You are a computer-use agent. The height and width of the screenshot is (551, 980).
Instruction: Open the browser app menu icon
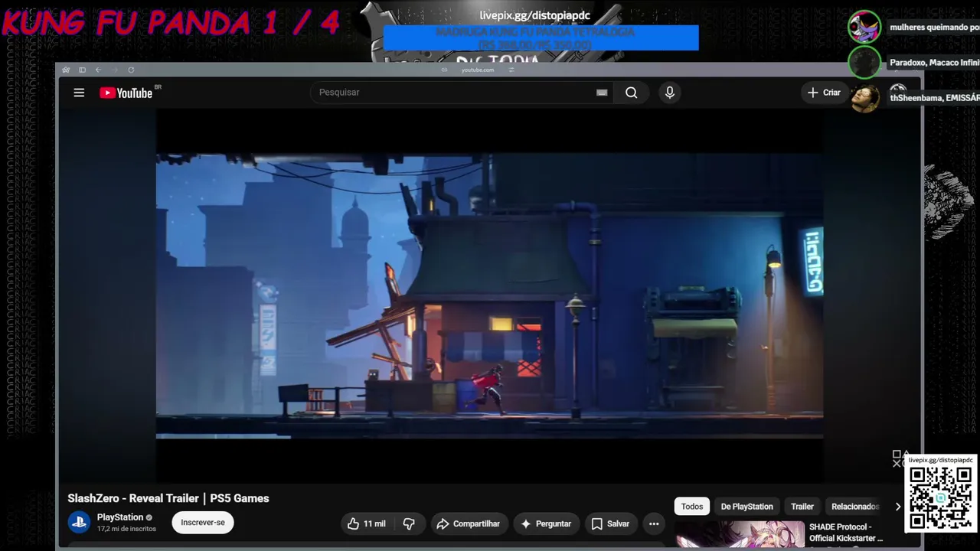point(66,70)
